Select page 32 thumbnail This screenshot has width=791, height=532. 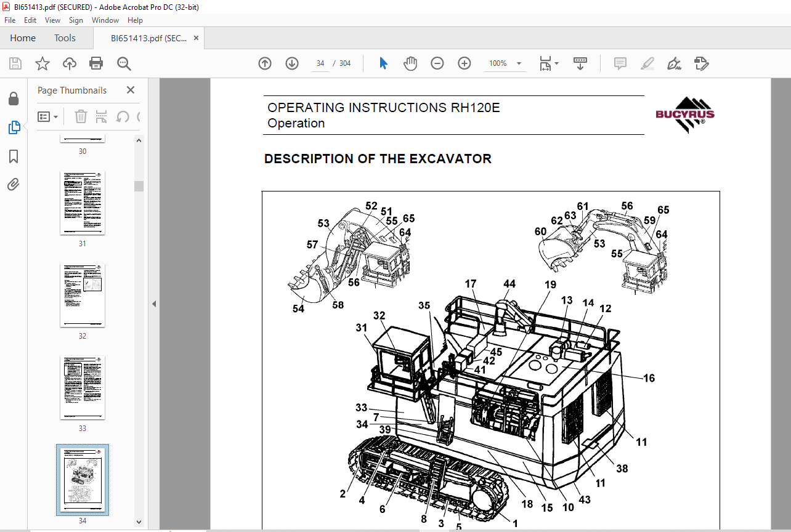coord(83,296)
